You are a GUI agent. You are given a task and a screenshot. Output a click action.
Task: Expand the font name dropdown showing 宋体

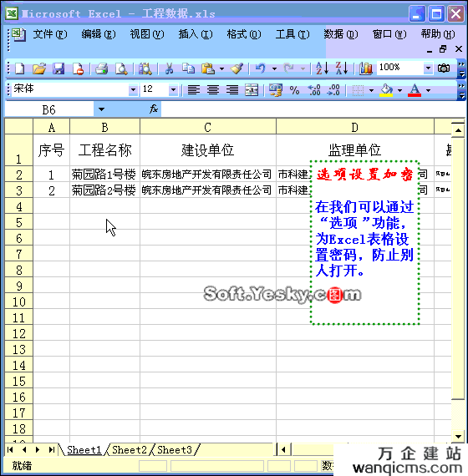pyautogui.click(x=133, y=90)
